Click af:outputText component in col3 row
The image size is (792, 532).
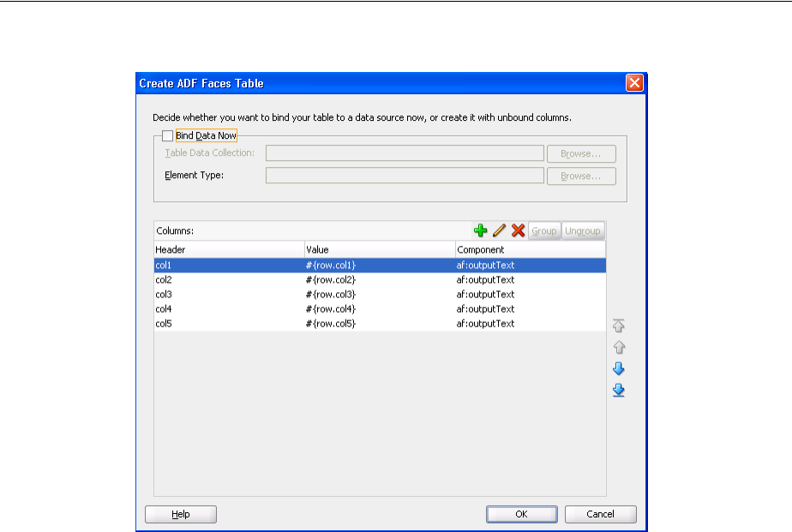pos(531,294)
